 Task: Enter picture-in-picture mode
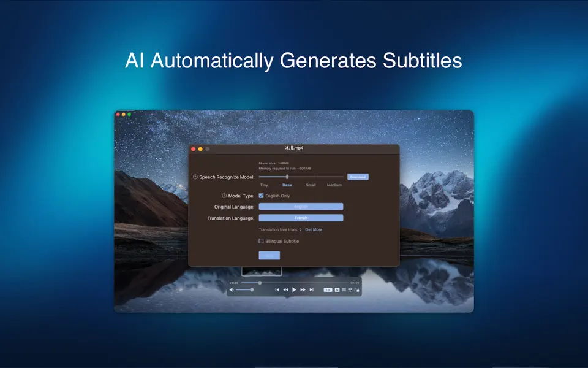(356, 289)
